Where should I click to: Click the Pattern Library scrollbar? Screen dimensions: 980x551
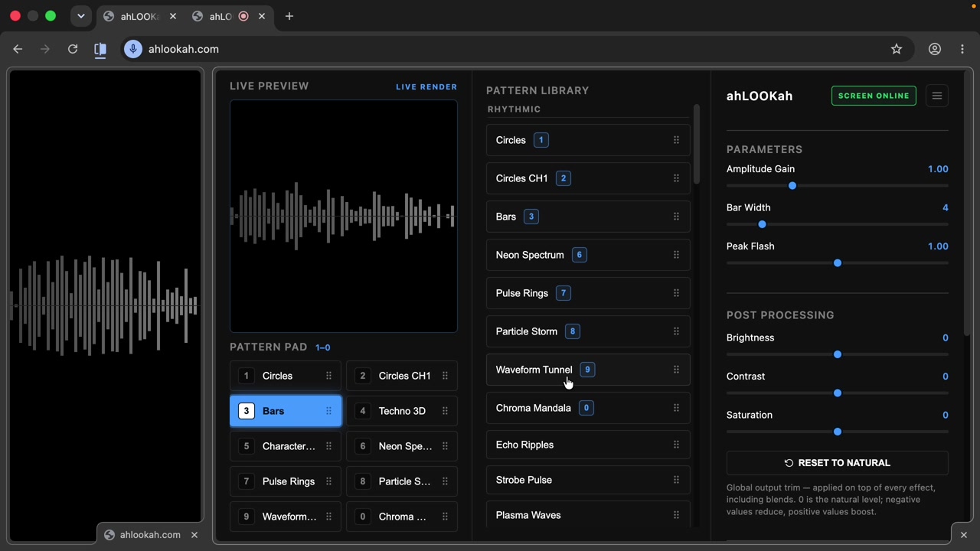click(696, 144)
